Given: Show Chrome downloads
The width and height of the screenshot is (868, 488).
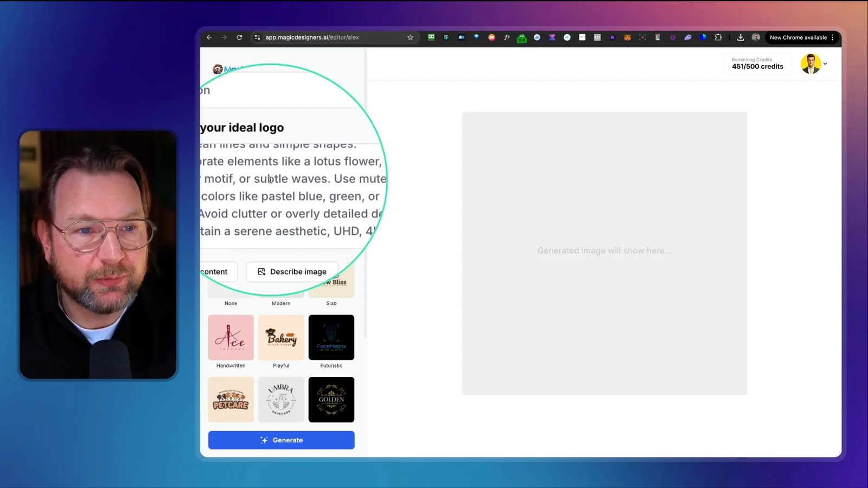Looking at the screenshot, I should click(x=741, y=37).
